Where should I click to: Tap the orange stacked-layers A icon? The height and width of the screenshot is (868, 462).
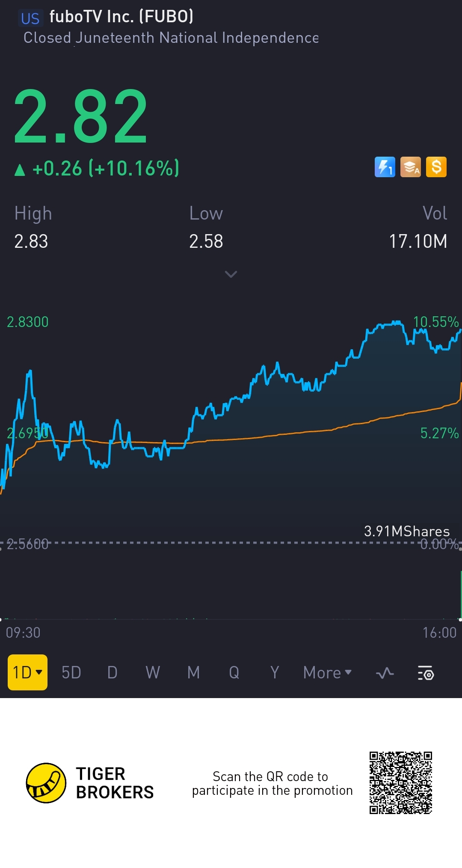pos(411,167)
